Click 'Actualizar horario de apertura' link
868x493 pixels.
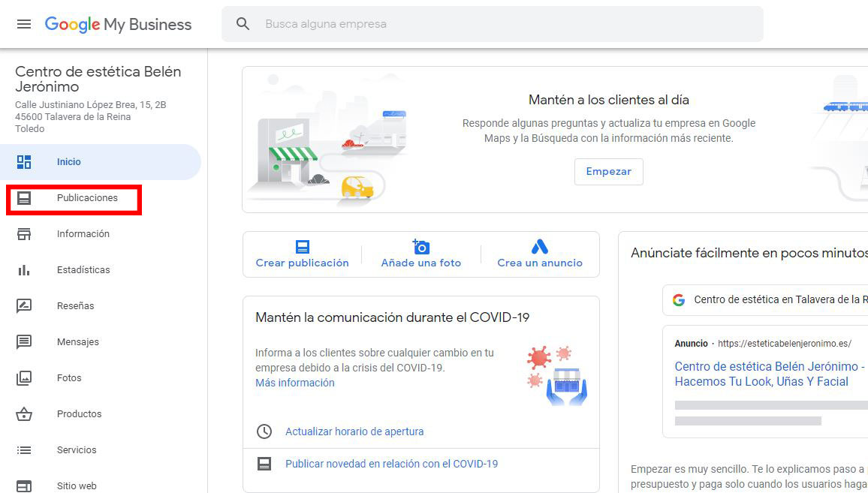pyautogui.click(x=354, y=431)
